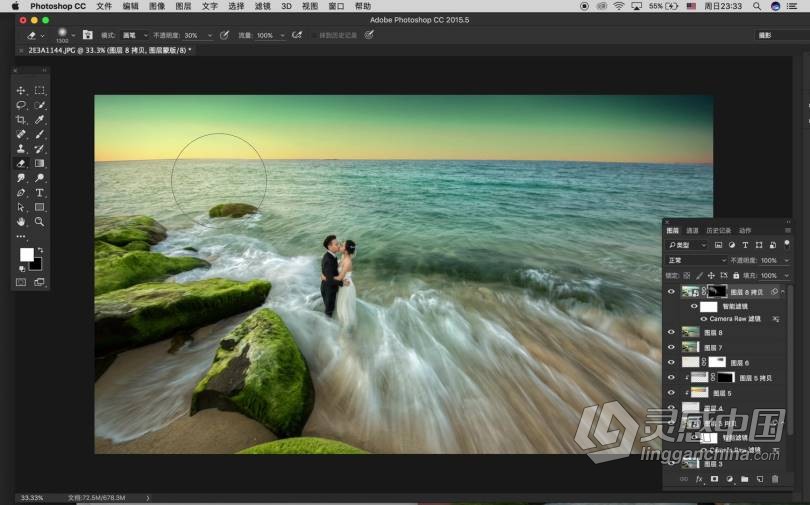Reset default foreground and background colors
The width and height of the screenshot is (810, 505).
22,269
